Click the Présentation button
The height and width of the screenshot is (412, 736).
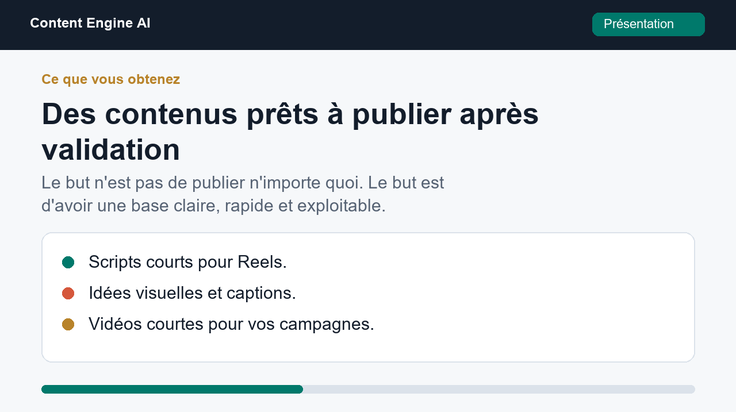pyautogui.click(x=648, y=24)
